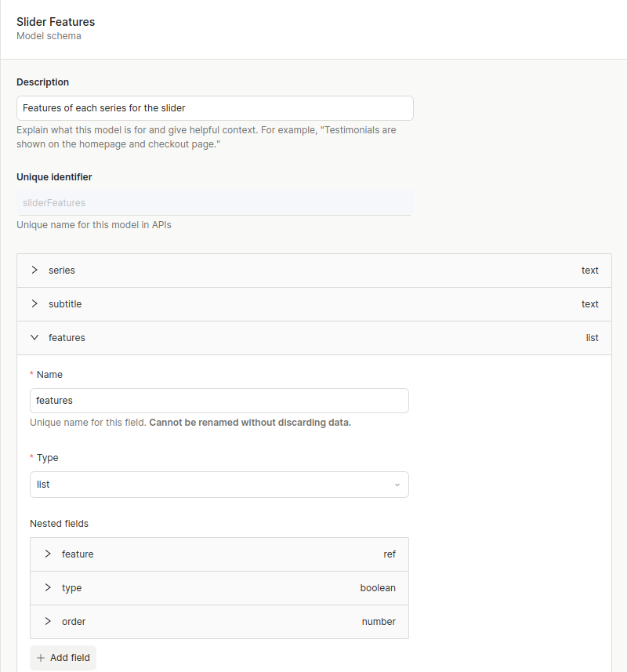This screenshot has width=627, height=672.
Task: Click the nested order row number label
Action: (379, 621)
